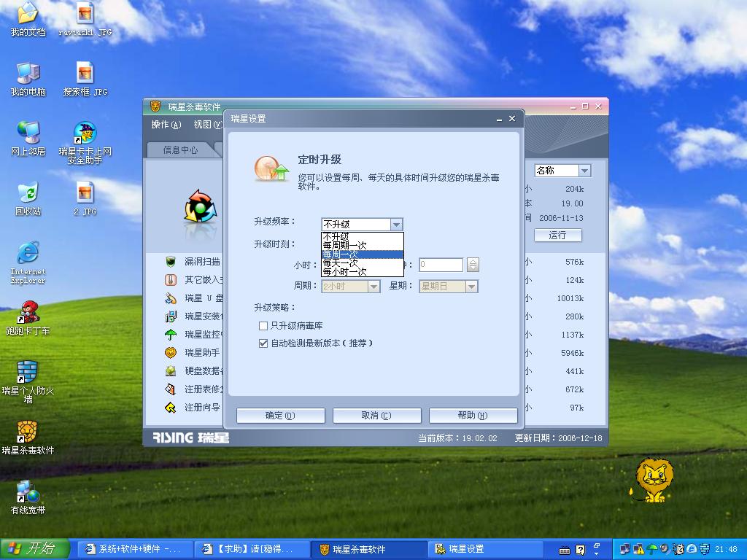The width and height of the screenshot is (747, 560).
Task: Click the minute spinner arrows
Action: pyautogui.click(x=473, y=265)
